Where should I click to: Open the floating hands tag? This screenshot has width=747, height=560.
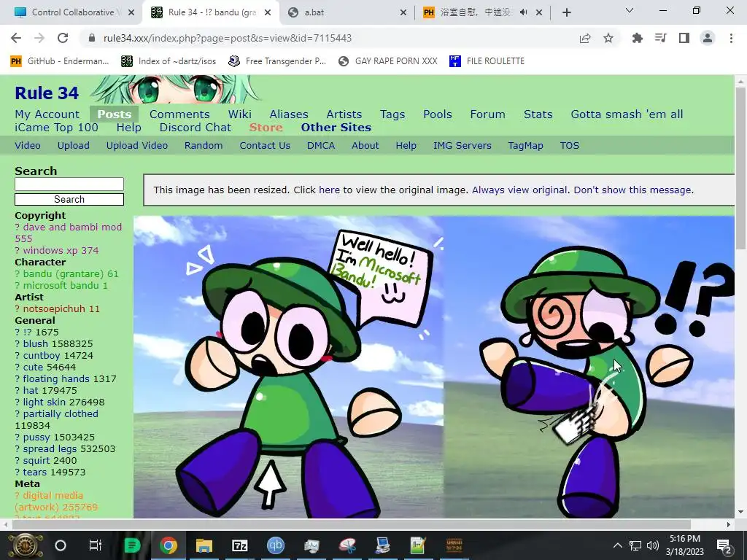pyautogui.click(x=56, y=379)
